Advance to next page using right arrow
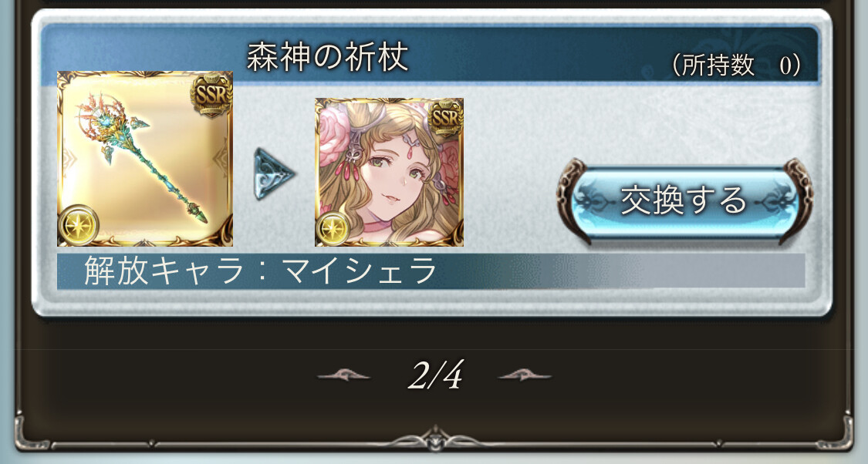 click(525, 376)
